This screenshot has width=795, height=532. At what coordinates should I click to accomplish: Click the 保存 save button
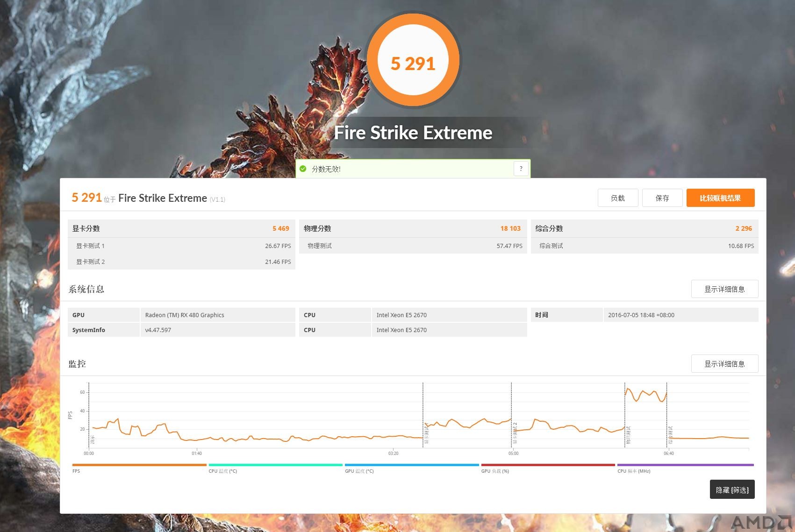[x=662, y=198]
